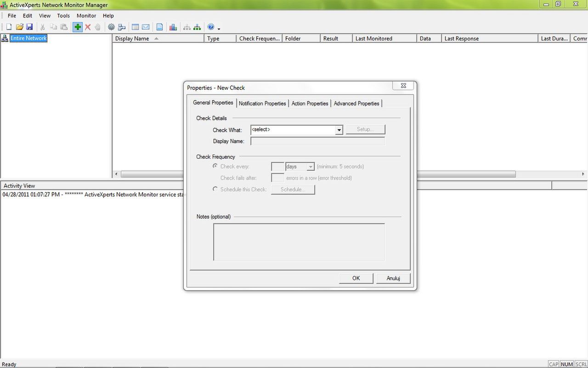Open the list view window icon

coord(135,27)
